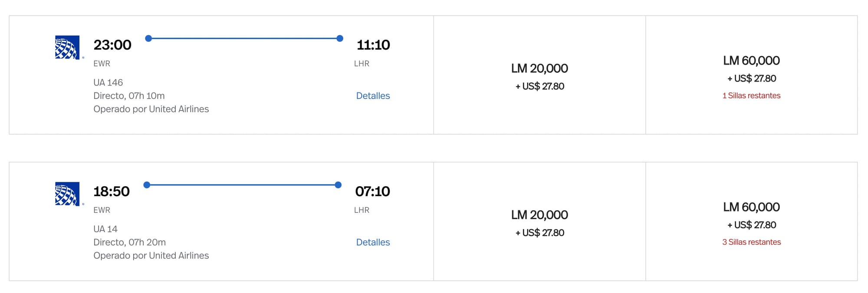Click the 07:10 arrival time
868x293 pixels.
372,191
